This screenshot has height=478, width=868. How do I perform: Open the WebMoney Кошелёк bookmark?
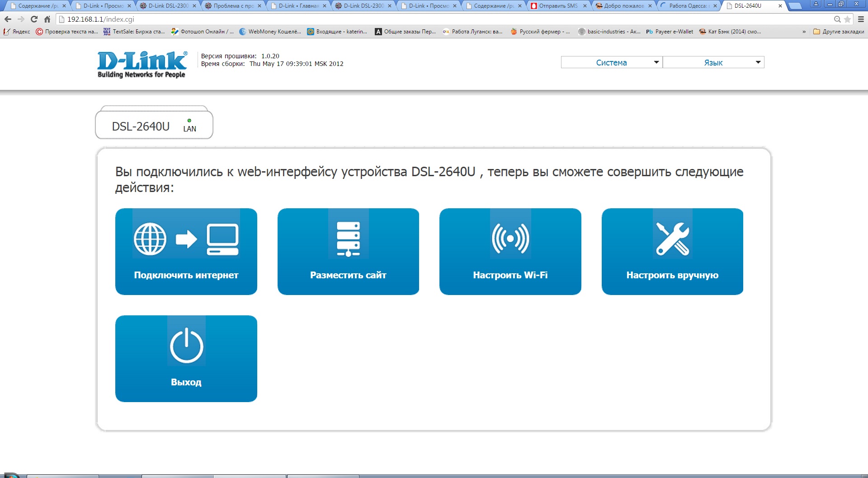(x=270, y=32)
